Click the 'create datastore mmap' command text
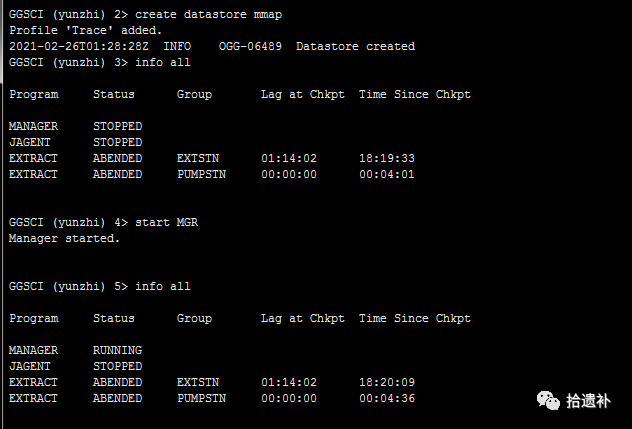This screenshot has width=632, height=429. point(208,15)
